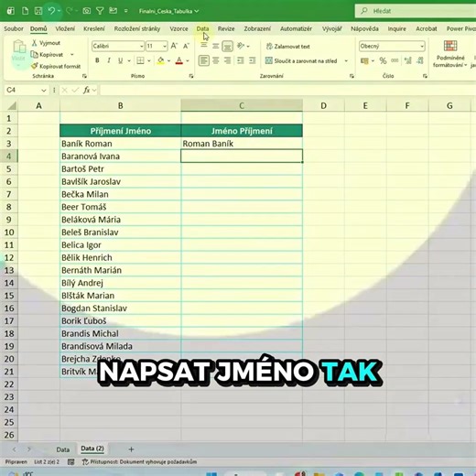
Task: Align cell content to the left
Action: [x=204, y=60]
